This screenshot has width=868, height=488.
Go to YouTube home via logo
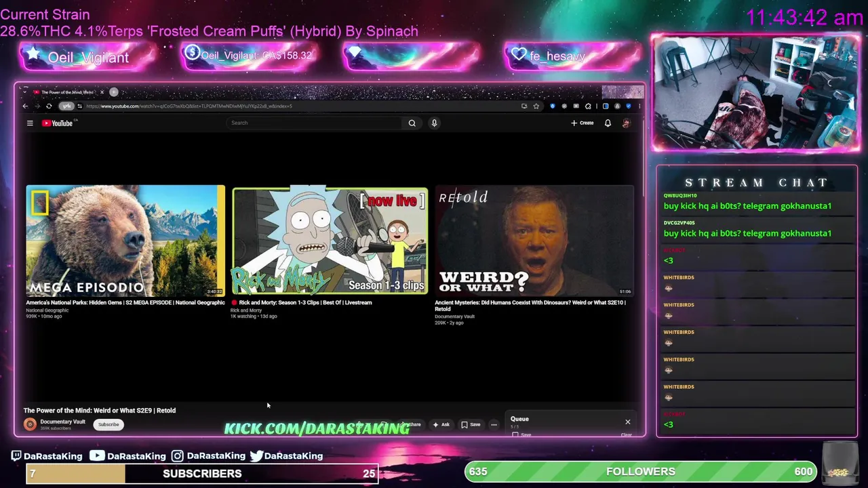58,123
